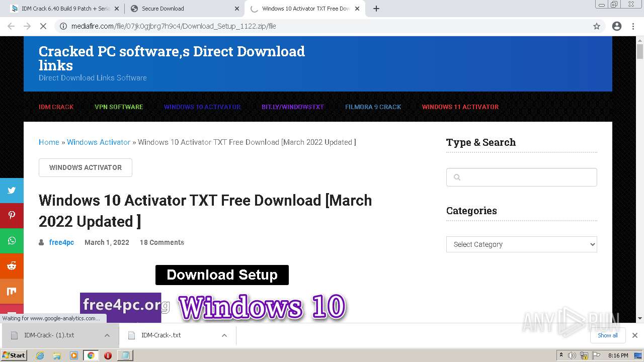Close the downloads bar

click(635, 335)
